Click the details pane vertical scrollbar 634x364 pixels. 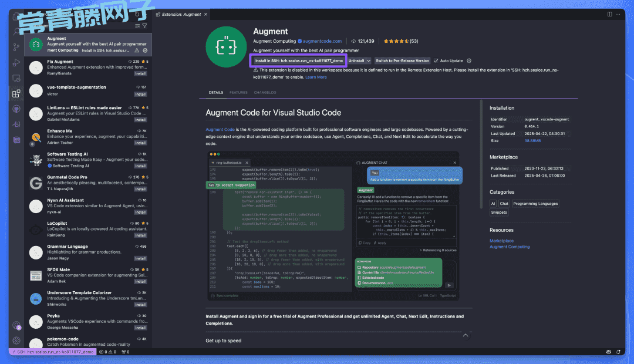tap(481, 154)
